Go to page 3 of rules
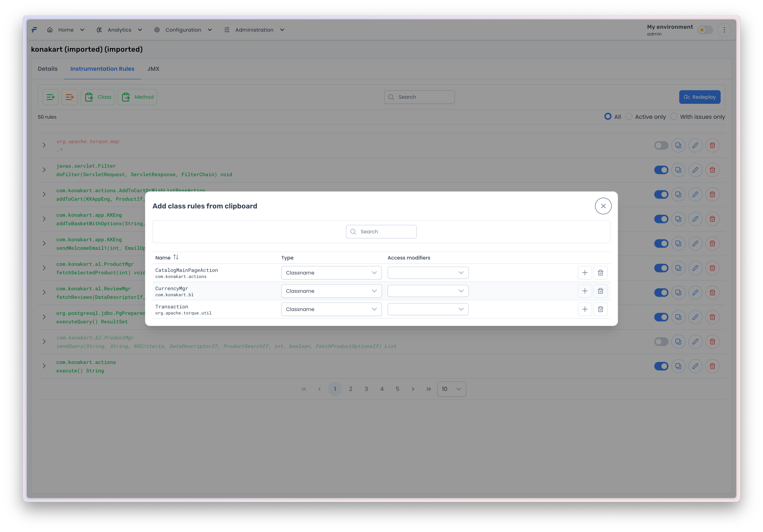This screenshot has height=532, width=763. tap(366, 389)
